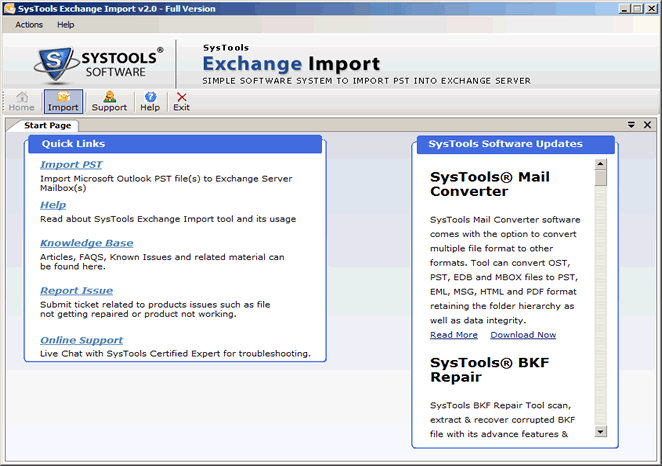This screenshot has width=662, height=466.
Task: Select the Start Page tab
Action: pos(47,125)
